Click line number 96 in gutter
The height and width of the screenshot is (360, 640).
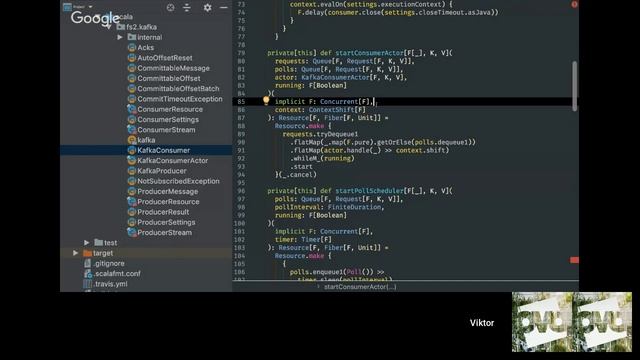pyautogui.click(x=241, y=191)
